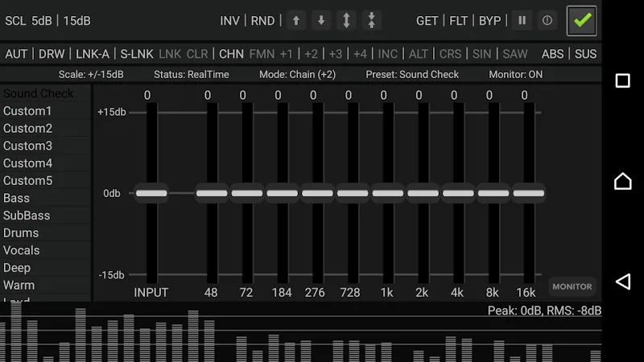644x362 pixels.
Task: Toggle INV invert option
Action: (230, 21)
